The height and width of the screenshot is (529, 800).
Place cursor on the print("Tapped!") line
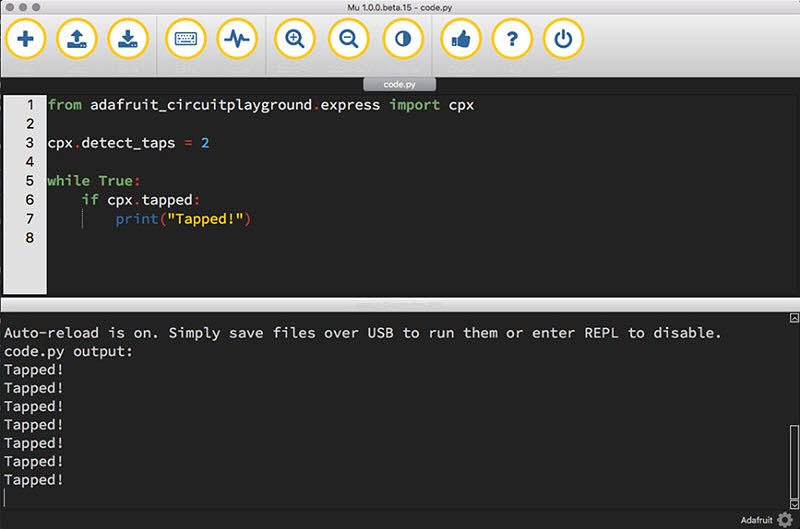point(182,219)
